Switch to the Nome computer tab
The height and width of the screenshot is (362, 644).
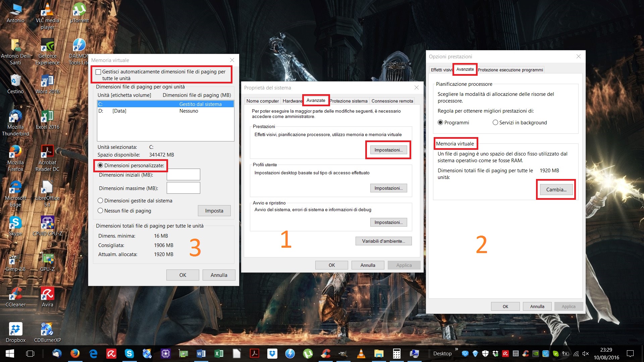(262, 101)
